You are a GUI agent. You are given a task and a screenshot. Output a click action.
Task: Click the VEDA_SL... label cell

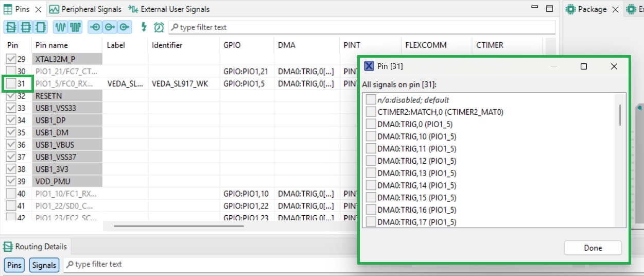coord(125,83)
